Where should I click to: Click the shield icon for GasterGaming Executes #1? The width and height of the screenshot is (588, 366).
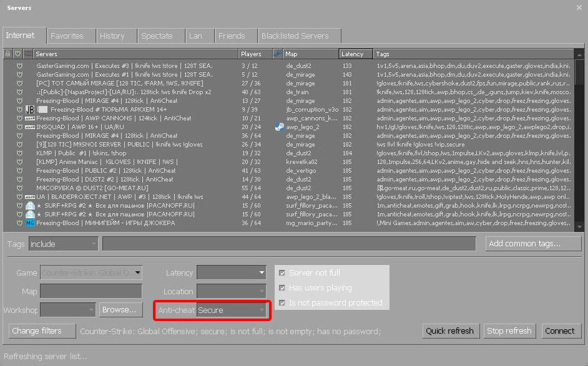[19, 75]
